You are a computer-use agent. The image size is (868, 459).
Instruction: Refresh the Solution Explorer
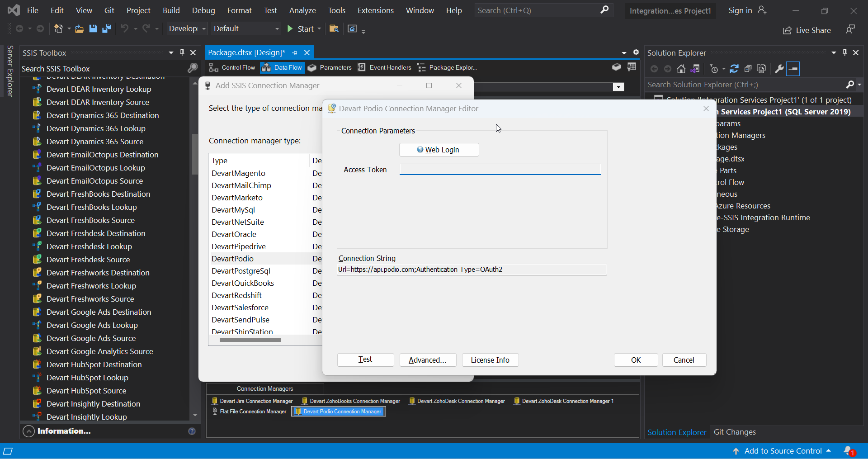(x=734, y=68)
